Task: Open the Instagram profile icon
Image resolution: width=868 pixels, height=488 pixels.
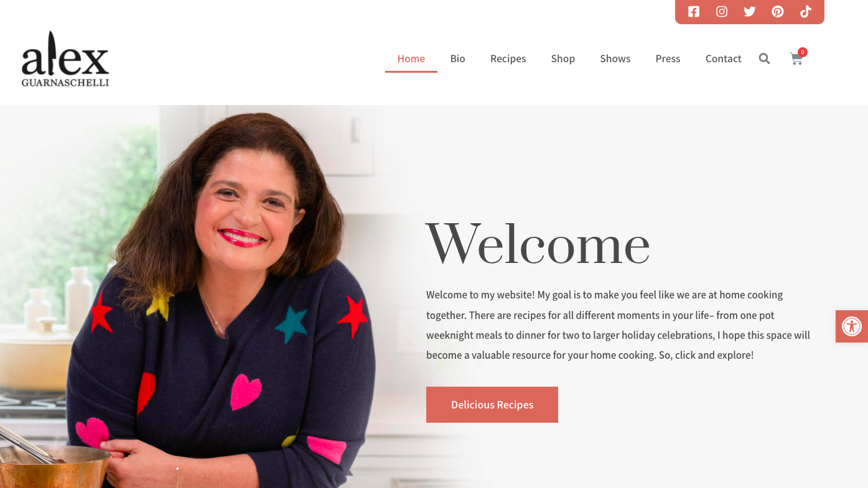Action: 722,12
